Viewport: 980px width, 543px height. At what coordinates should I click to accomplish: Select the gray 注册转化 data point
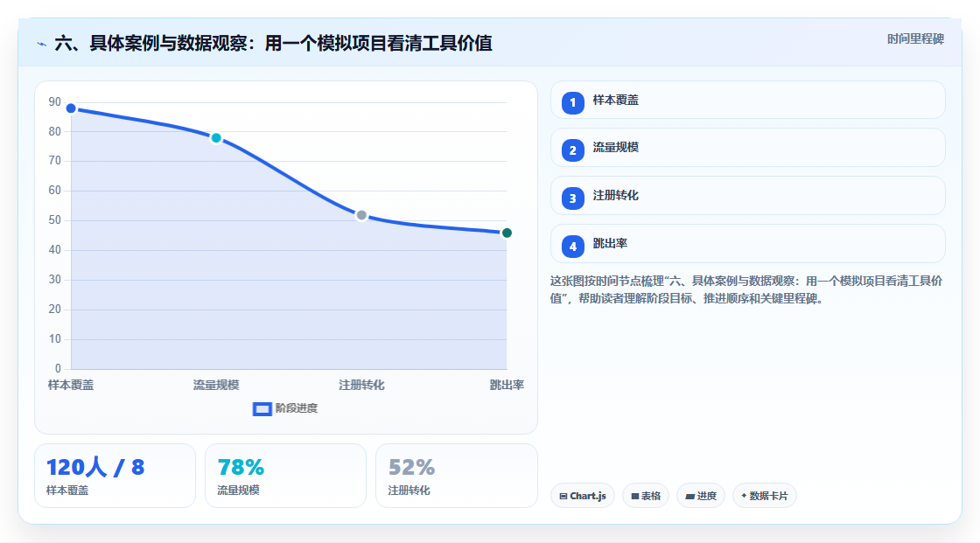tap(361, 215)
